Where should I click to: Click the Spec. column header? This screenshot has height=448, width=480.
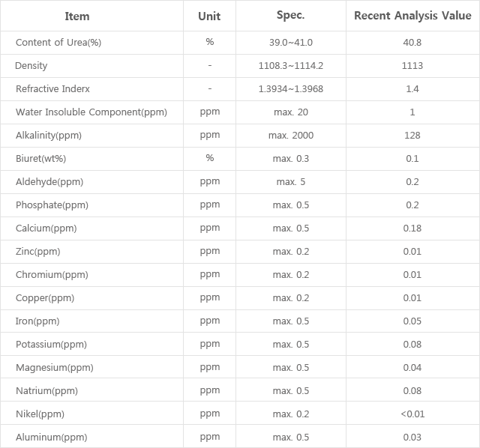click(291, 15)
